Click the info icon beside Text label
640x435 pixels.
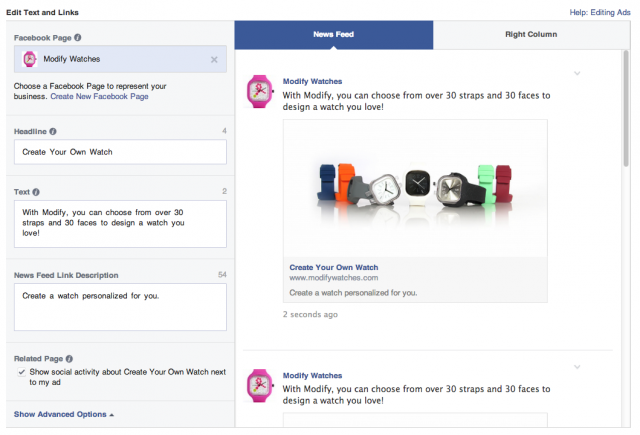point(36,191)
